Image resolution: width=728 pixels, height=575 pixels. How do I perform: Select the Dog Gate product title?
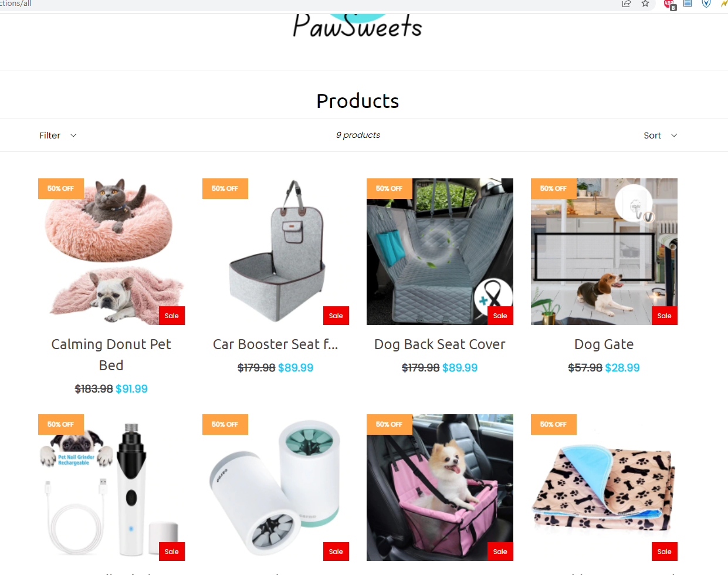[604, 344]
